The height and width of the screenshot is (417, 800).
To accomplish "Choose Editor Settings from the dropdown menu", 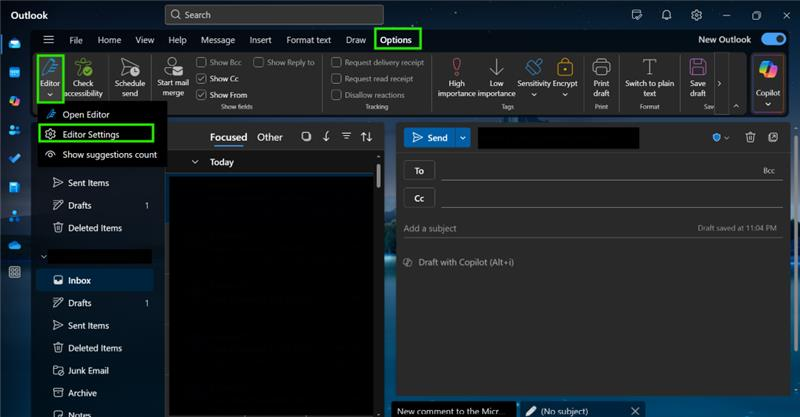I will coord(96,134).
